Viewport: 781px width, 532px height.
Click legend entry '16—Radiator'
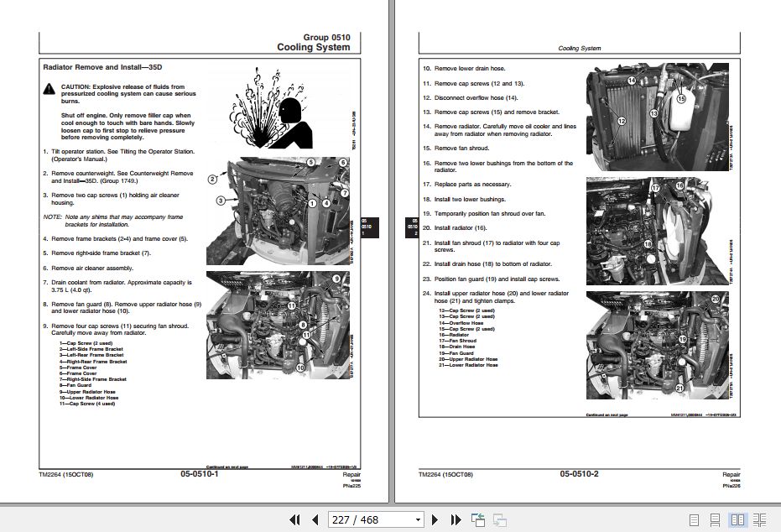coord(454,335)
